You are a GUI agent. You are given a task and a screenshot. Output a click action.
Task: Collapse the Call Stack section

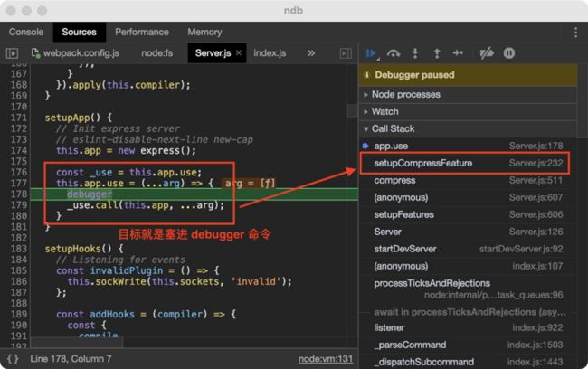tap(468, 129)
